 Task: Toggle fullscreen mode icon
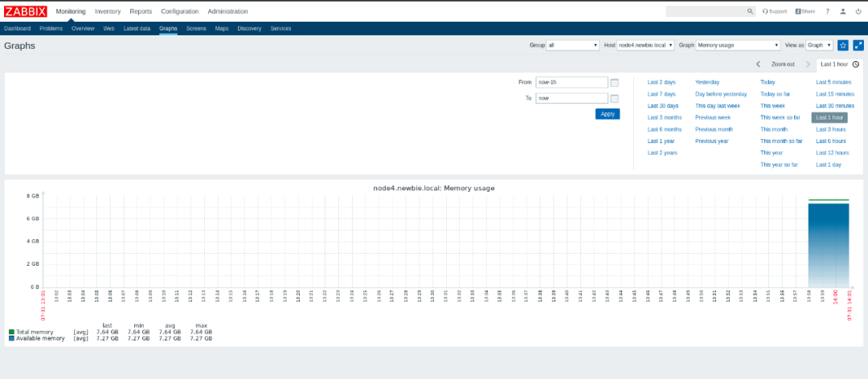pyautogui.click(x=858, y=46)
